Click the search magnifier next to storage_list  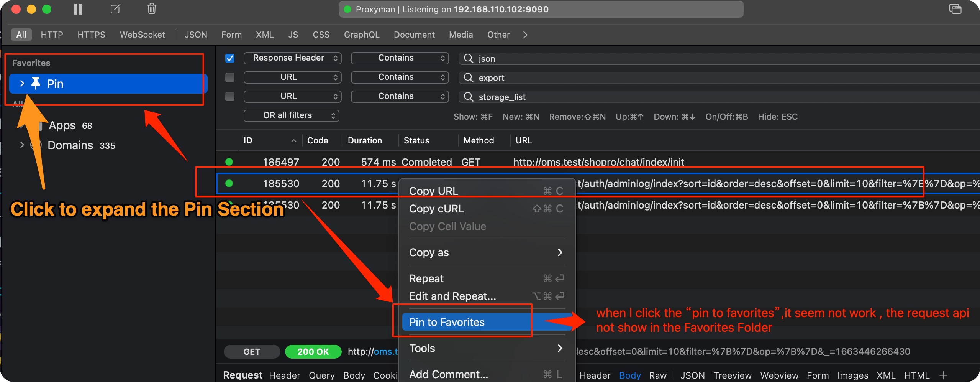pos(469,97)
